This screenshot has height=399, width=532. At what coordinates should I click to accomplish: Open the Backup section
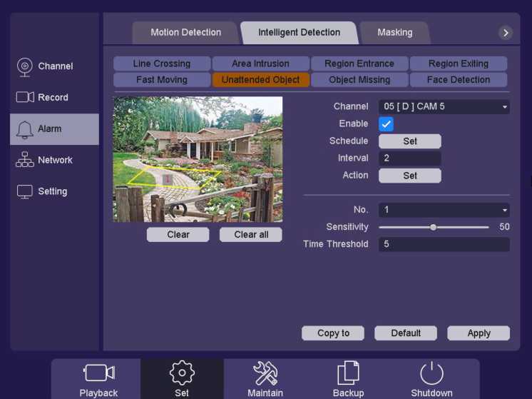[348, 379]
